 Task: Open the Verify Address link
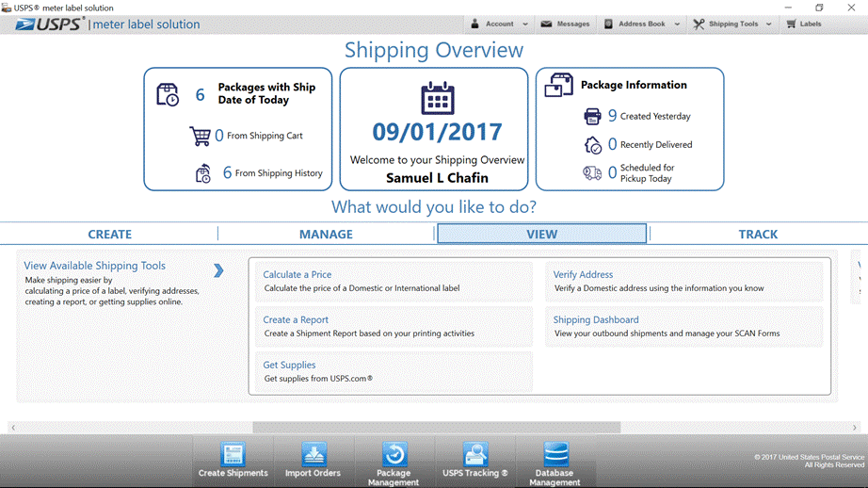click(x=583, y=274)
